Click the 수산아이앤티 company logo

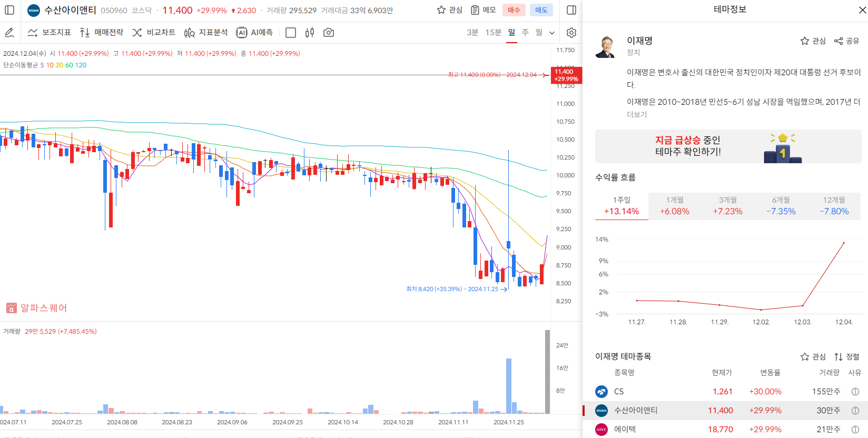click(34, 11)
